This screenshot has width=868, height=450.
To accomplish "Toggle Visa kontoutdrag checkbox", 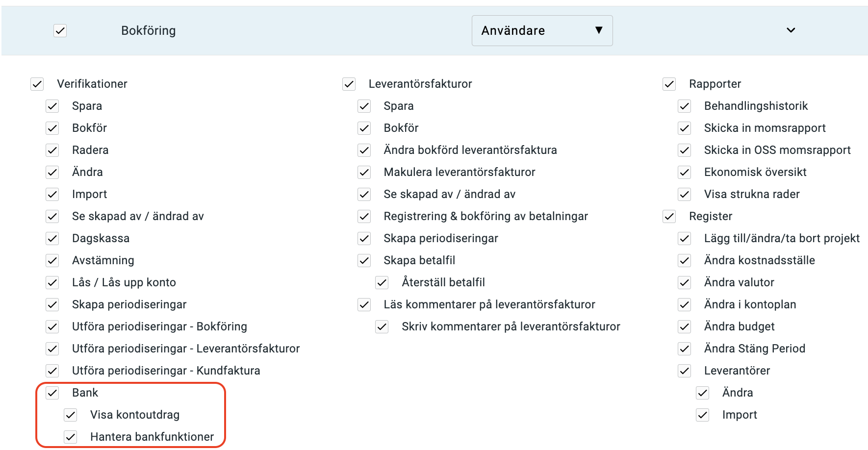I will (70, 415).
